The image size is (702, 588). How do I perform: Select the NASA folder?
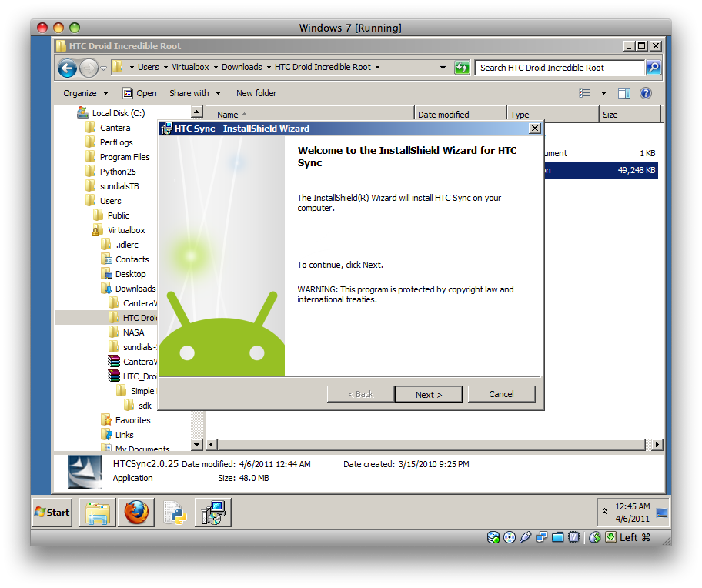[x=126, y=332]
